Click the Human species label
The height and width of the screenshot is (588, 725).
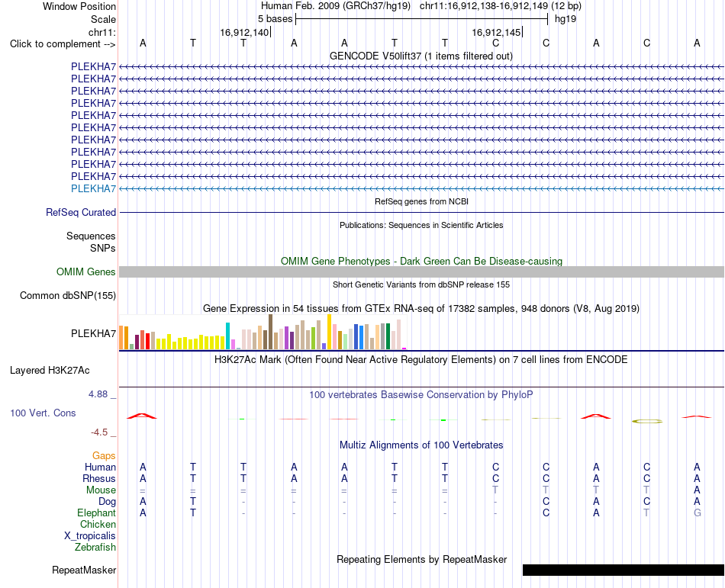pos(100,467)
